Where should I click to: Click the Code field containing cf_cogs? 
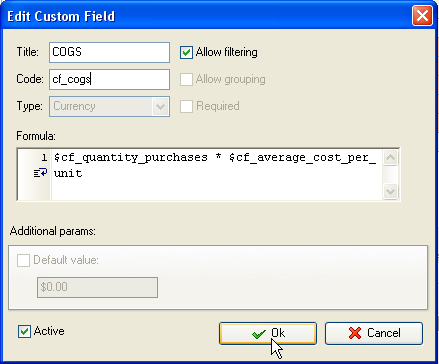tap(109, 79)
